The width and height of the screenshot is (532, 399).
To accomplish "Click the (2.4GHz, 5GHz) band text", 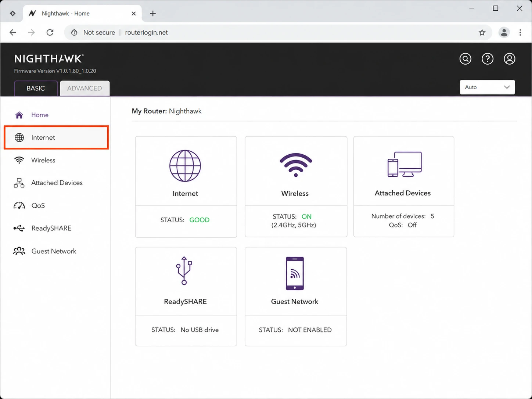I will click(294, 225).
